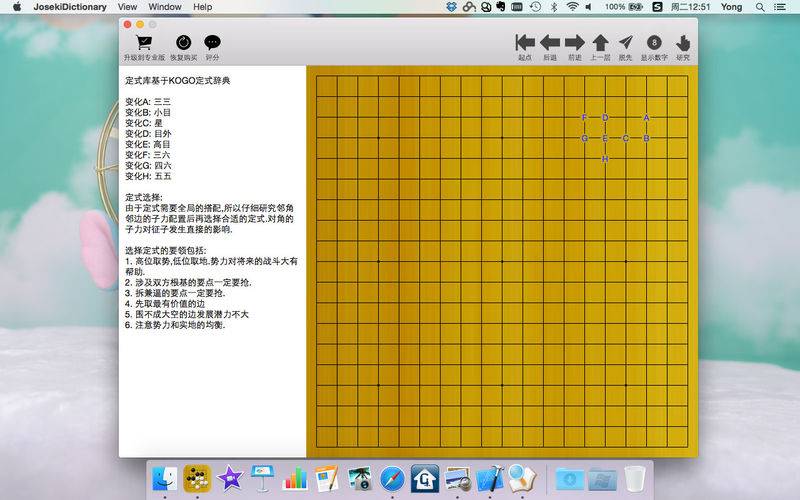Open Notification Center list icon

click(780, 7)
